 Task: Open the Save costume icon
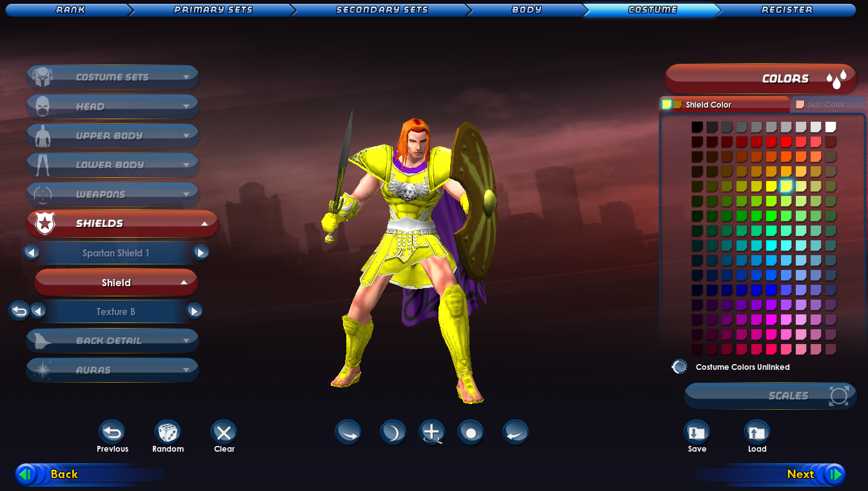696,432
